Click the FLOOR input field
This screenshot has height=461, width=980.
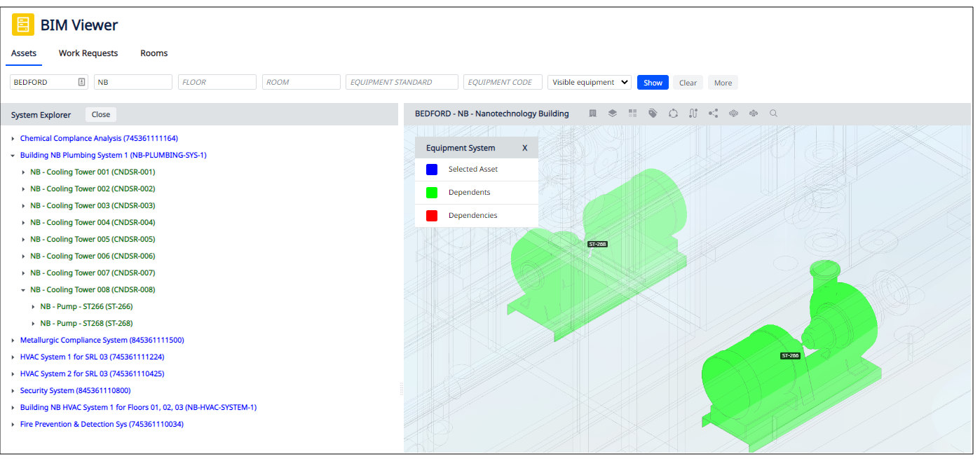pyautogui.click(x=217, y=82)
